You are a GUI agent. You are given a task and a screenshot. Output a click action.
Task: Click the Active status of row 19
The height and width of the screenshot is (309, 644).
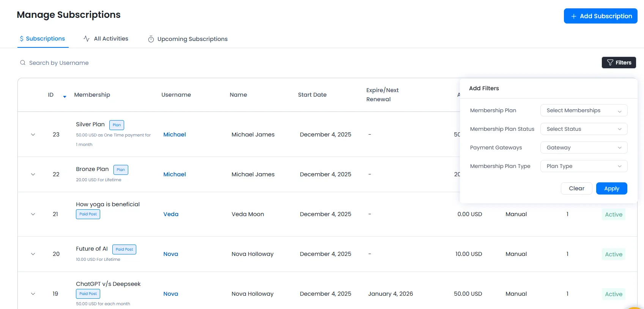(614, 294)
